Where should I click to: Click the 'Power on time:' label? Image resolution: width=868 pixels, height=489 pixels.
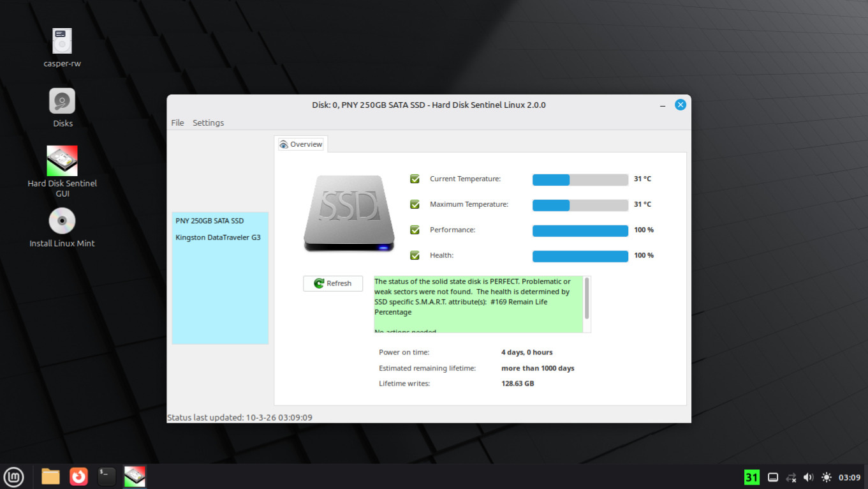coord(404,352)
